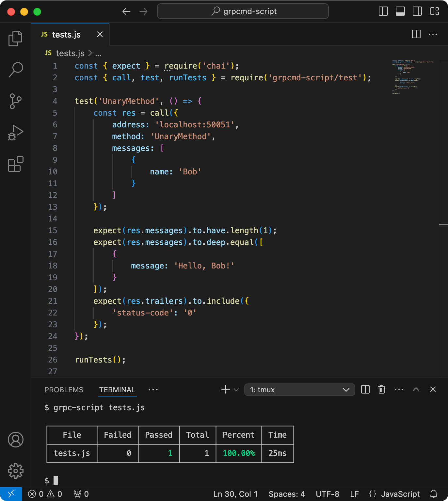Toggle the bottom panel layout button
Viewport: 448px width, 501px height.
[x=400, y=11]
